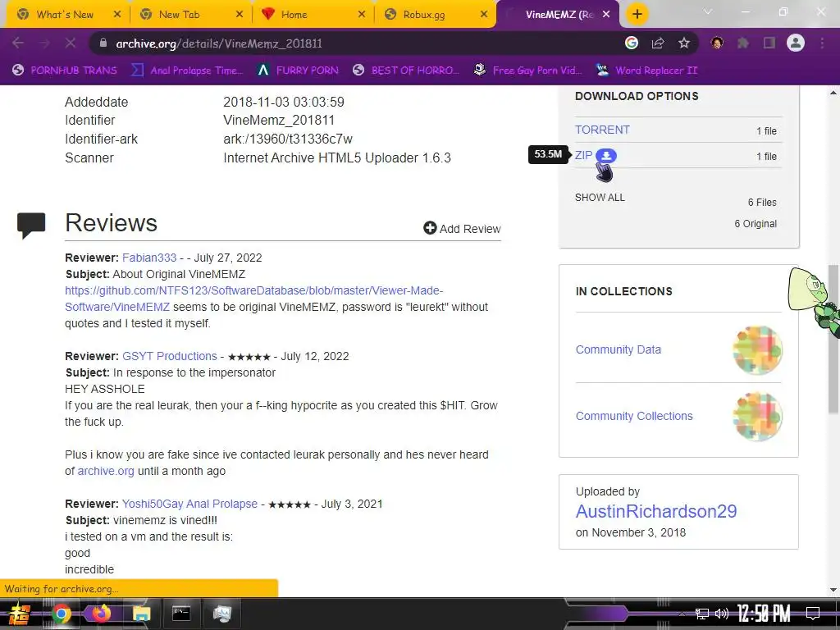Open Firefox from the taskbar

click(101, 614)
